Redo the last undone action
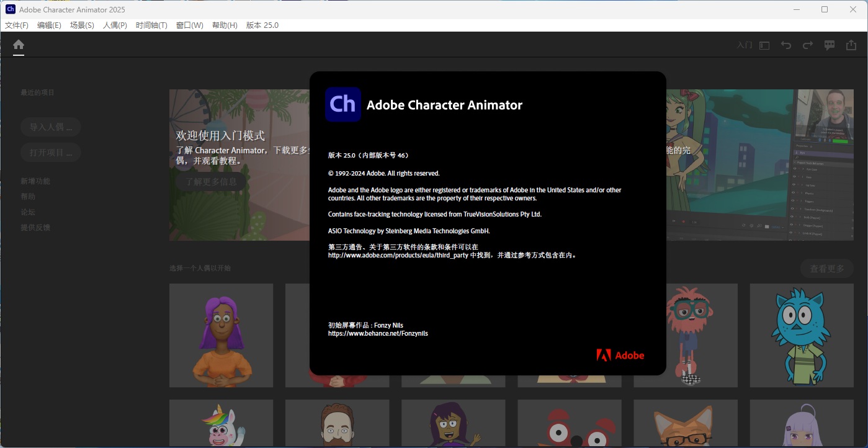This screenshot has height=448, width=868. pyautogui.click(x=808, y=45)
